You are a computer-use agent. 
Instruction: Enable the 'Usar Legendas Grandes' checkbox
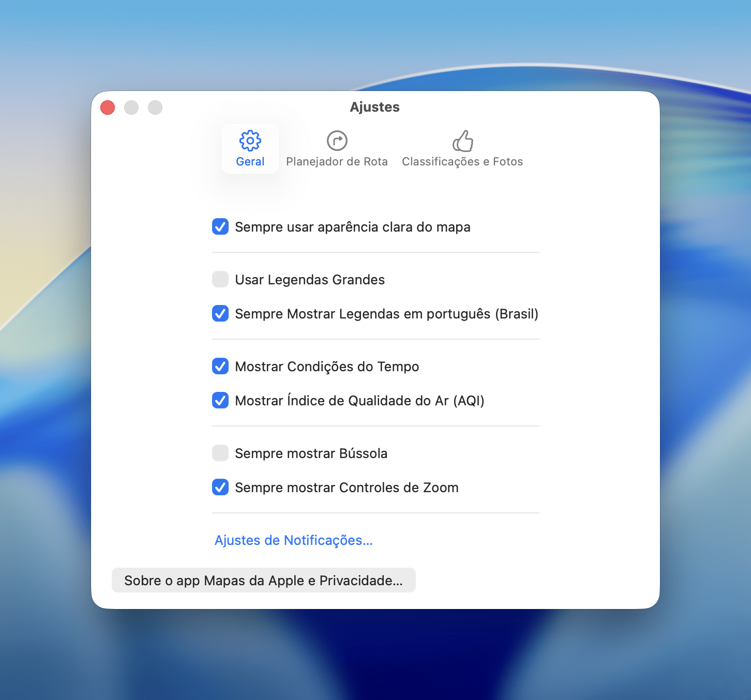[x=220, y=280]
